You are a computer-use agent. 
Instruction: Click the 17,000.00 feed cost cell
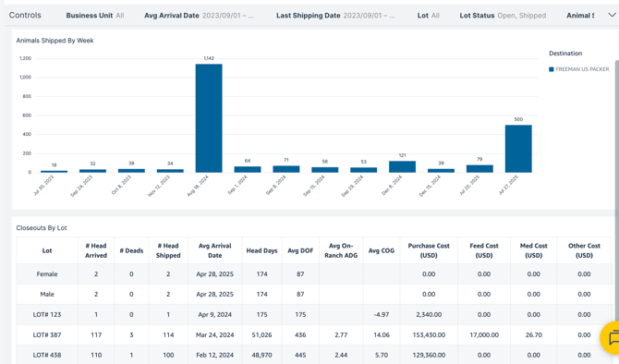484,334
